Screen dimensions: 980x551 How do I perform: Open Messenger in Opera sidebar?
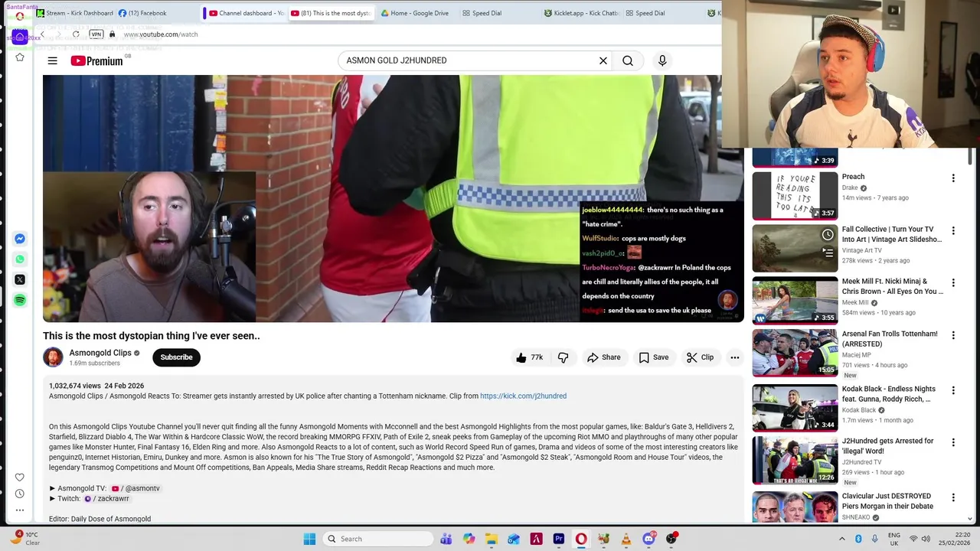click(20, 239)
